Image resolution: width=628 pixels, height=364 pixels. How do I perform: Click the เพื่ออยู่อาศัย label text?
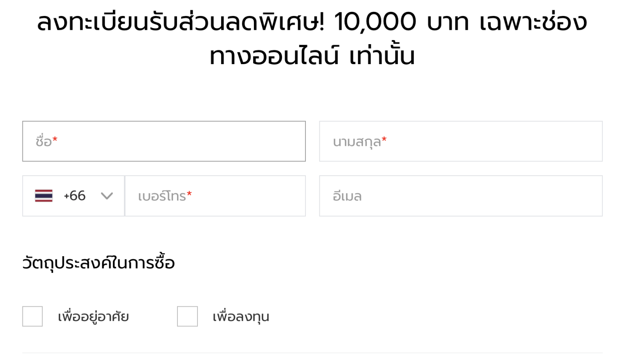(x=93, y=317)
